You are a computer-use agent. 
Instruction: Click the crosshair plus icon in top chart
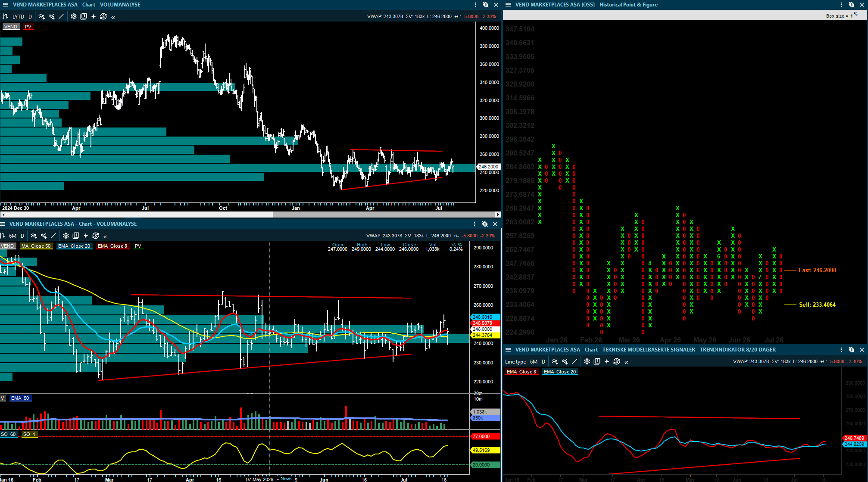pos(94,16)
